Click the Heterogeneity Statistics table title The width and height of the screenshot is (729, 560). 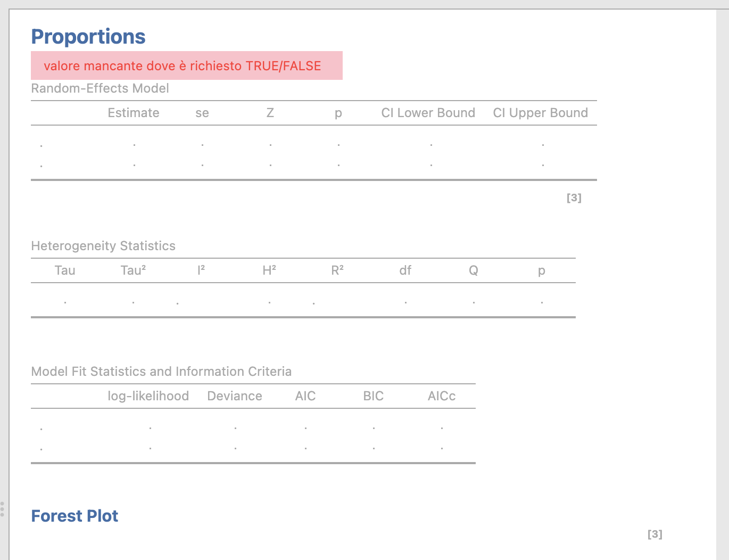pyautogui.click(x=103, y=246)
